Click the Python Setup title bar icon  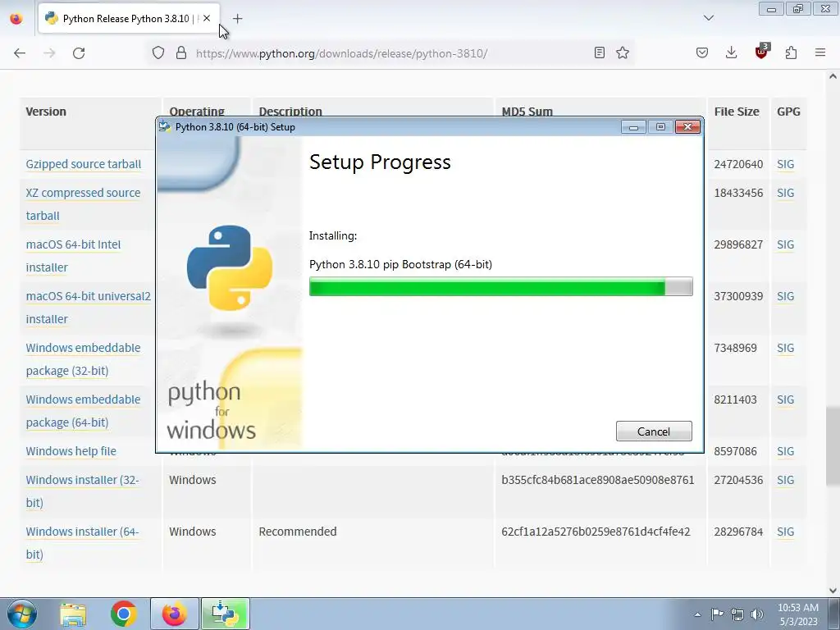click(x=164, y=126)
